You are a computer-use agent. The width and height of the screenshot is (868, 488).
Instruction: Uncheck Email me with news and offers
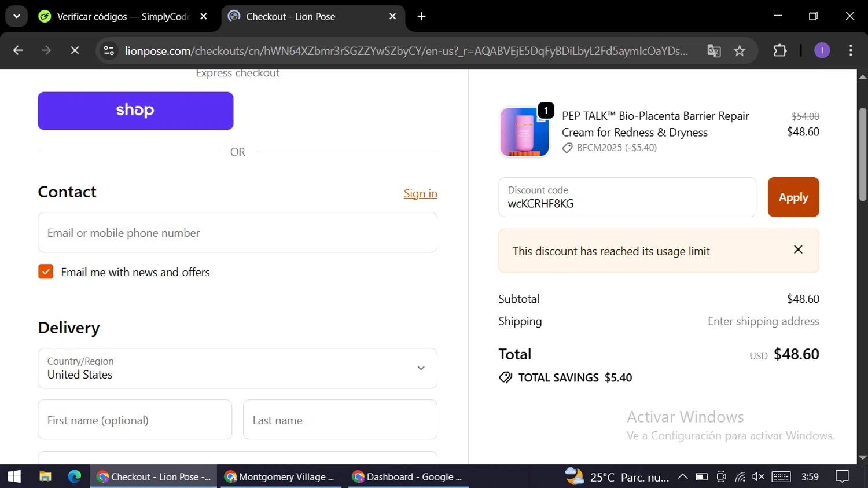tap(46, 271)
